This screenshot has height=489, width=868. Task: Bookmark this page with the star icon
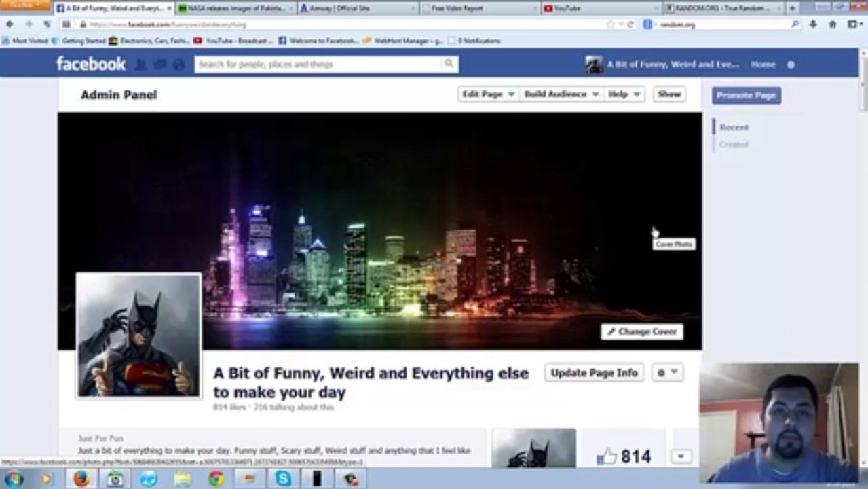click(x=610, y=24)
